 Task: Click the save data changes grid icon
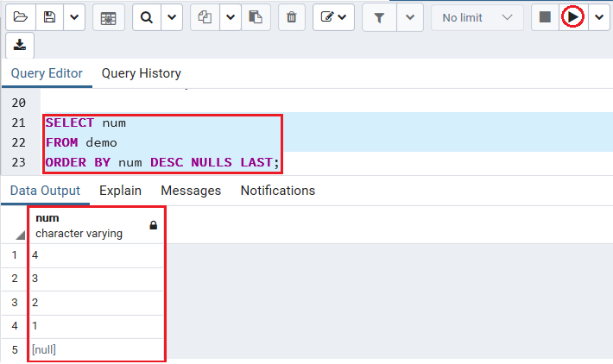click(x=108, y=17)
